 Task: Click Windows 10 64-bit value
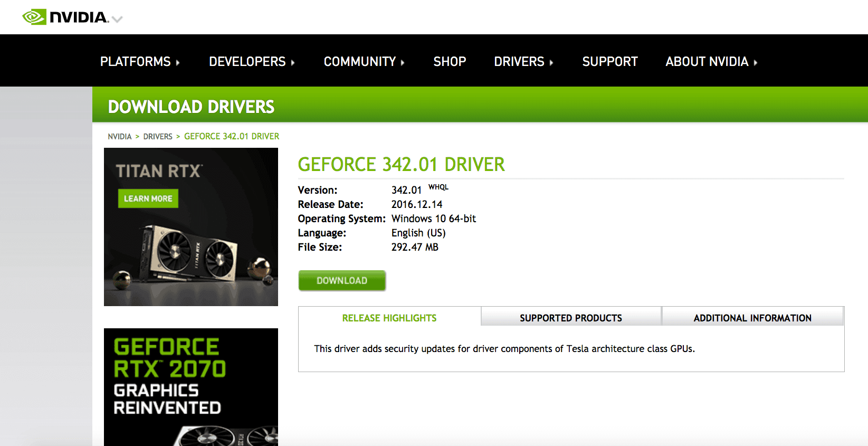(434, 219)
